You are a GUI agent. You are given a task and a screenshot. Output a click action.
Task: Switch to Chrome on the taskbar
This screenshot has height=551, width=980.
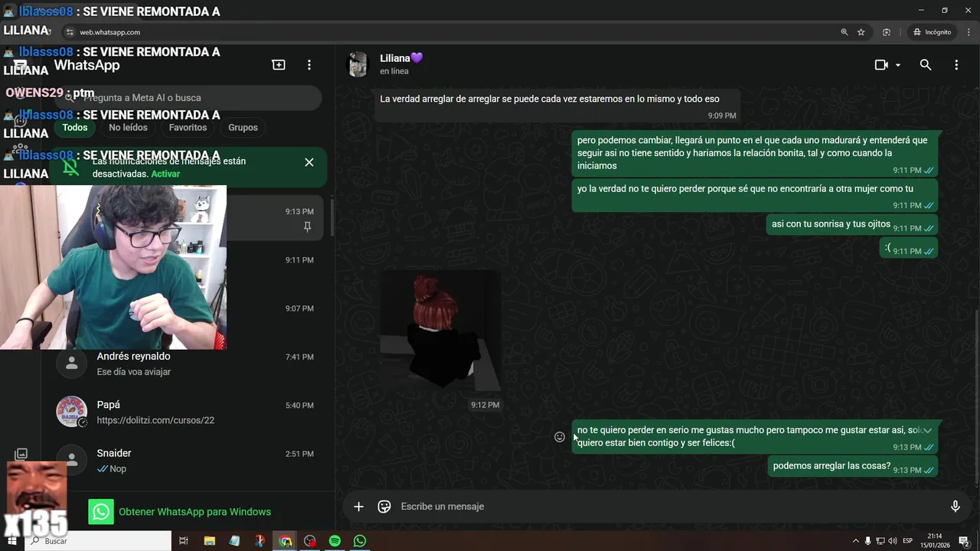coord(285,541)
